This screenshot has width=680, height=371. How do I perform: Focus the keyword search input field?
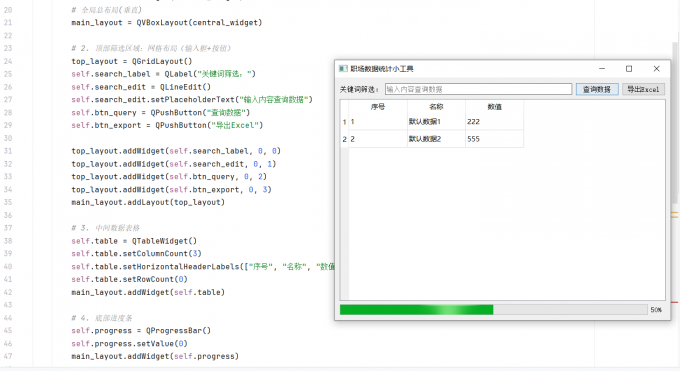tap(478, 89)
